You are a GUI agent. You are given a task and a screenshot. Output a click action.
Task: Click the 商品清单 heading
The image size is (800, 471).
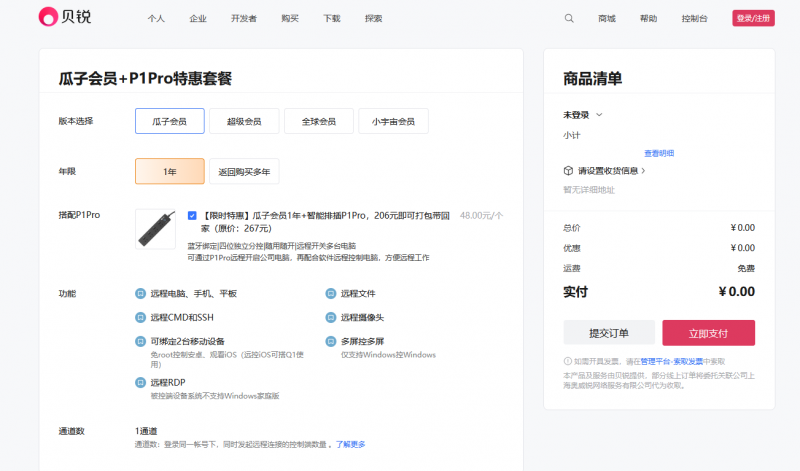[592, 78]
